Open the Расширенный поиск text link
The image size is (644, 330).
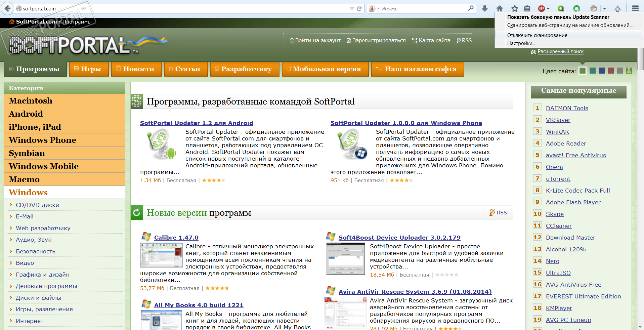click(561, 51)
